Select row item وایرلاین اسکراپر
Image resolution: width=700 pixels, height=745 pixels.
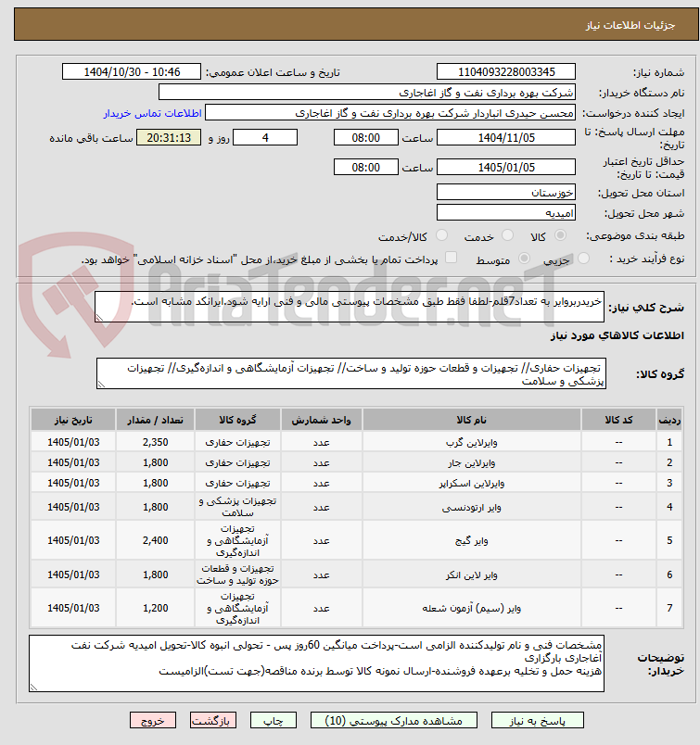coord(472,483)
